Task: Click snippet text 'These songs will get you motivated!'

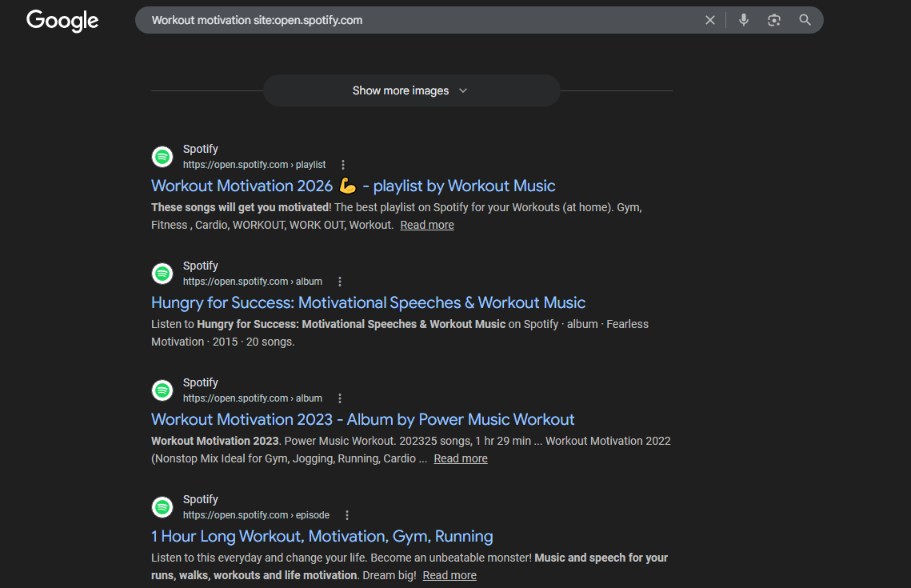Action: click(x=241, y=207)
